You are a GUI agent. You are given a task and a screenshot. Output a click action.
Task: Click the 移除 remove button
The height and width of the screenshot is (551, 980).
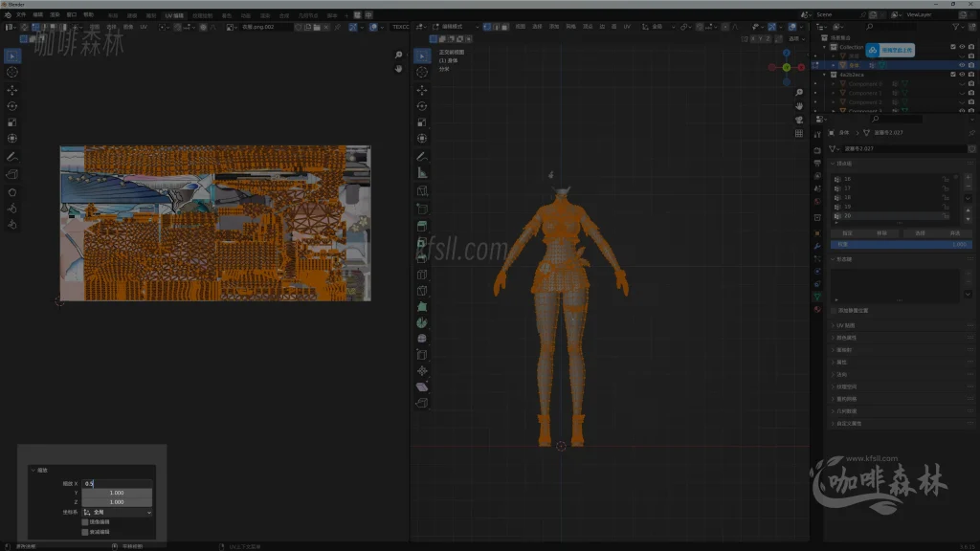881,233
